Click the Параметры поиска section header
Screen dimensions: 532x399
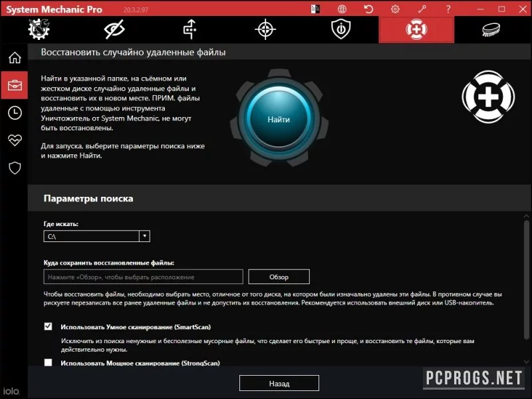[x=88, y=198]
